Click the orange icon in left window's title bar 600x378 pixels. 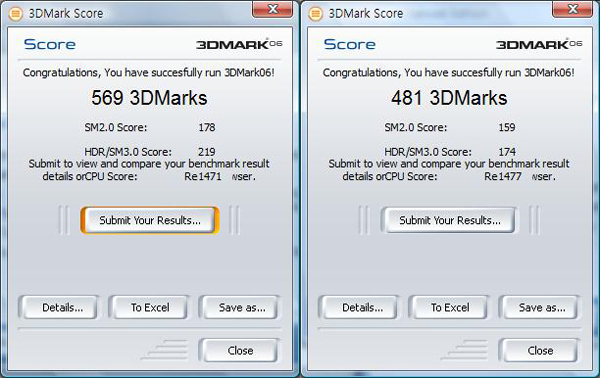15,14
